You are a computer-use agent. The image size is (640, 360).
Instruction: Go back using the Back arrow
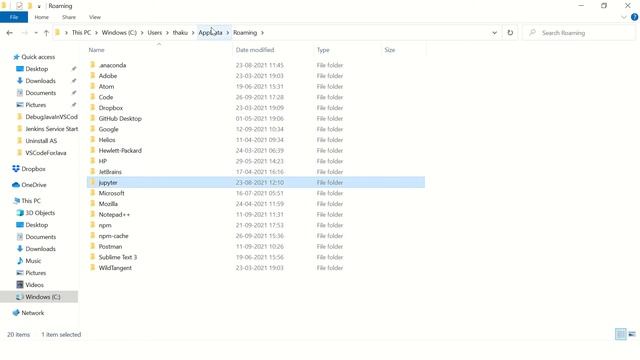coord(9,33)
